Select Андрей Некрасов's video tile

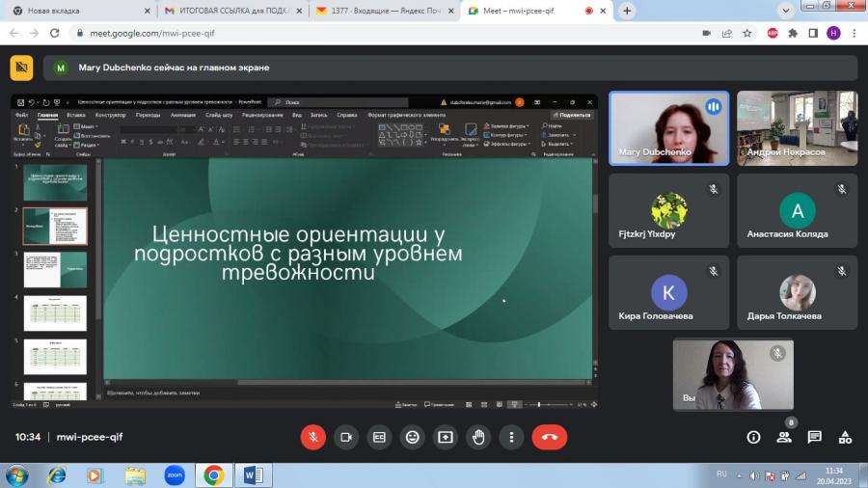coord(798,128)
